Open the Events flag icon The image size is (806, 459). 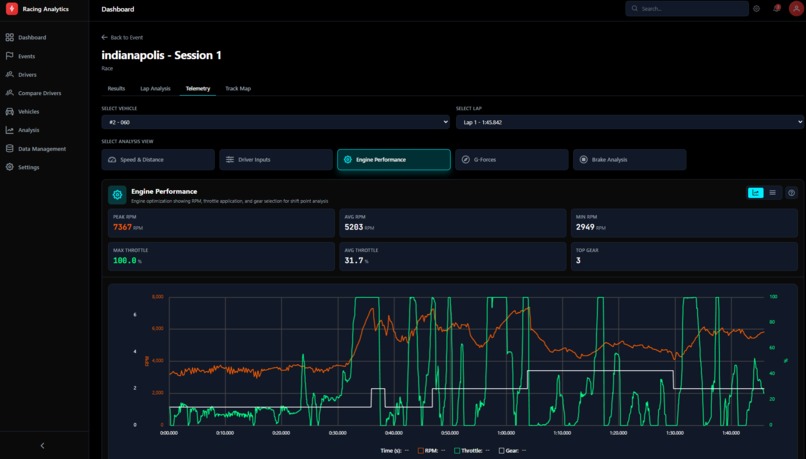point(9,56)
